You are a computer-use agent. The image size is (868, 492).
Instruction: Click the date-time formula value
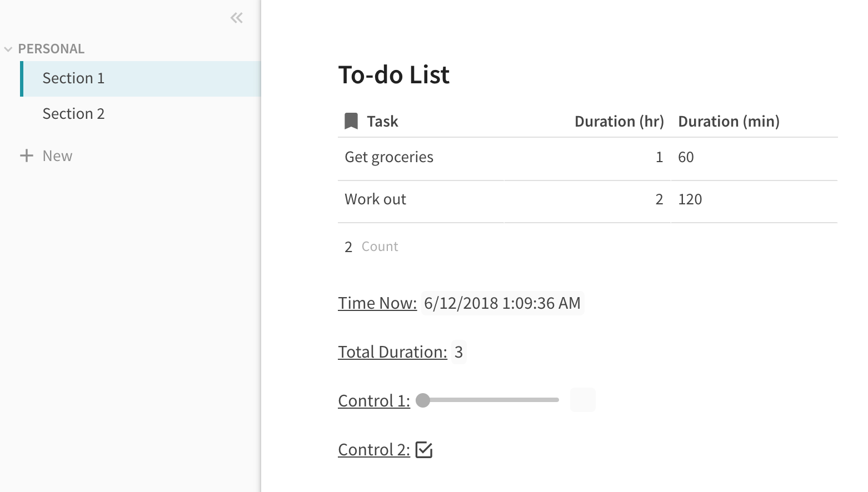tap(502, 303)
